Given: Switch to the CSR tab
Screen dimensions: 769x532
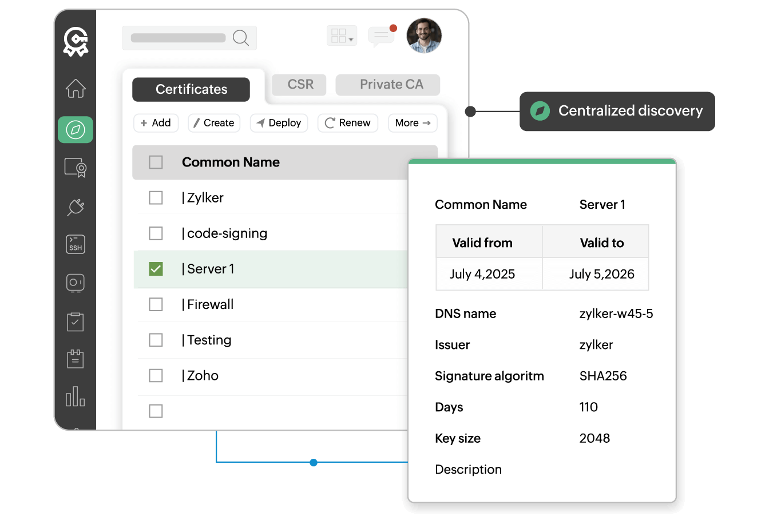Looking at the screenshot, I should click(x=300, y=85).
